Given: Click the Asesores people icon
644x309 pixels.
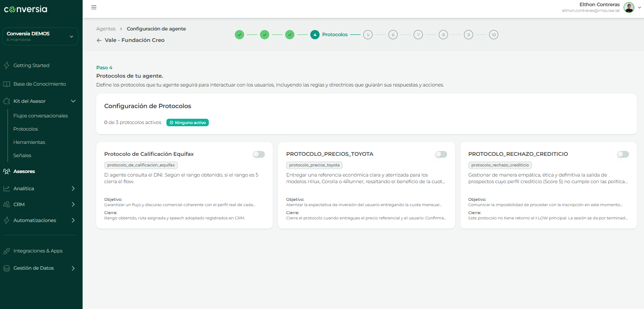Looking at the screenshot, I should (7, 171).
